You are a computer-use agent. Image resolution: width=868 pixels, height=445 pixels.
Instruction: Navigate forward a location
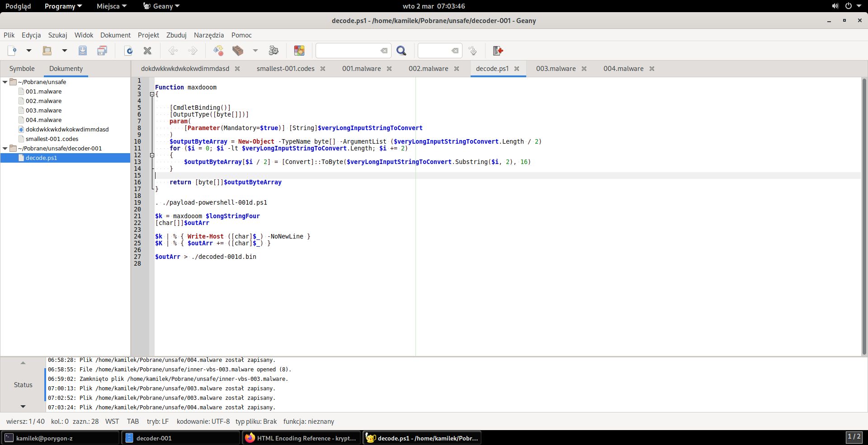[193, 51]
